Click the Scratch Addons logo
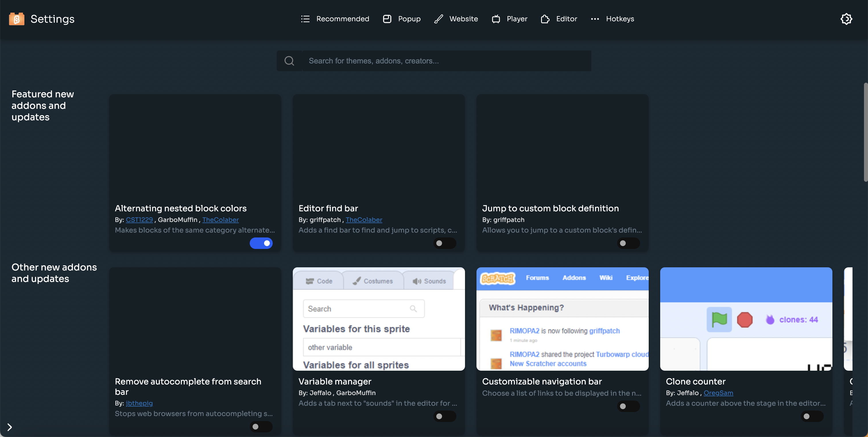 (16, 19)
